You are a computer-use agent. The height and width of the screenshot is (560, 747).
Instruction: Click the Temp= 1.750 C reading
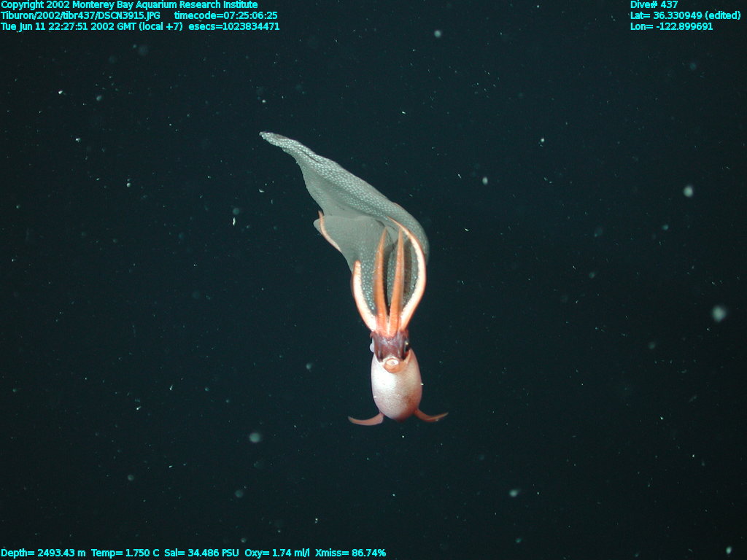pyautogui.click(x=125, y=553)
